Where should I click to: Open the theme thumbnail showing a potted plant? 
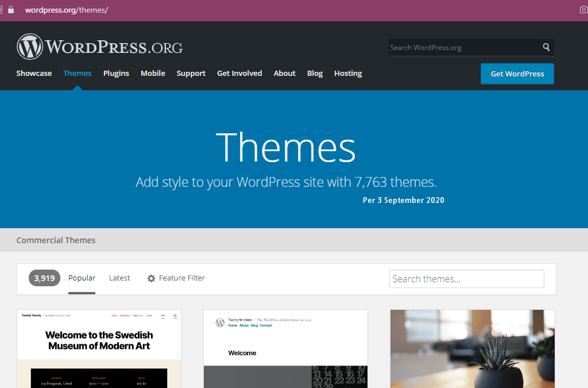pyautogui.click(x=473, y=349)
